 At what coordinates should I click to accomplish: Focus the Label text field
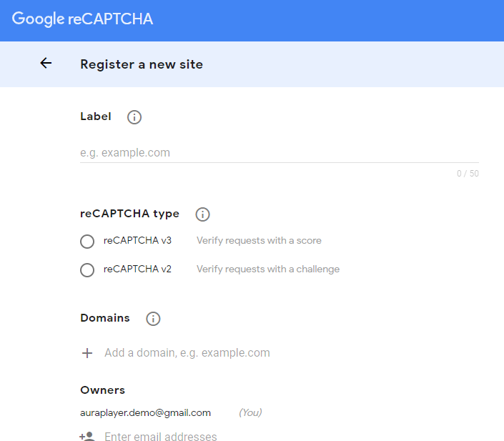280,153
